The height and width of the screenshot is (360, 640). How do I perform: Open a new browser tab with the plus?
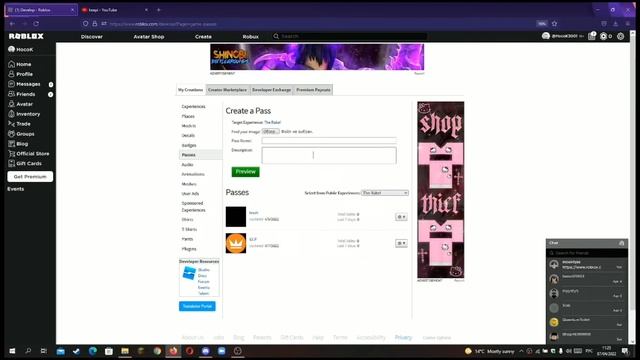coord(159,10)
